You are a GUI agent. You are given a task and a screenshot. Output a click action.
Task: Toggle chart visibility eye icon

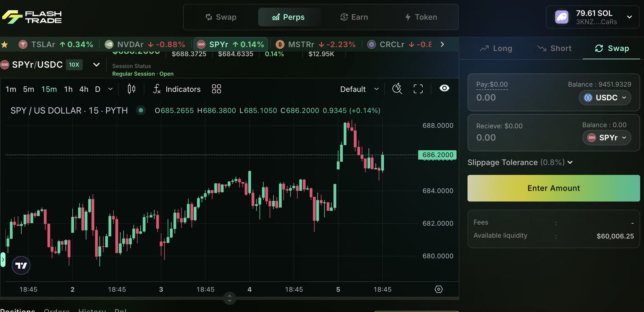coord(444,88)
